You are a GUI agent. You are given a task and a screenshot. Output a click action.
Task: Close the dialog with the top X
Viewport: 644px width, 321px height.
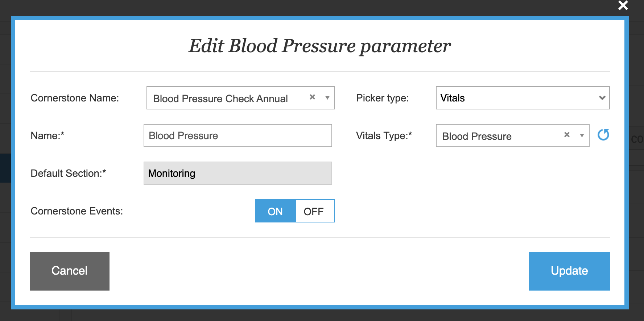click(623, 5)
